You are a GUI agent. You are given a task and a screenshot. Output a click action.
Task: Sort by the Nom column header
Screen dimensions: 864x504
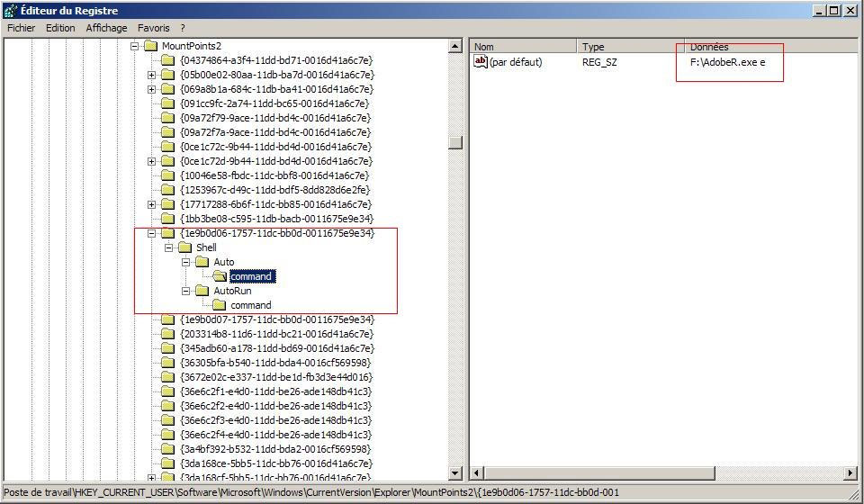click(x=523, y=47)
